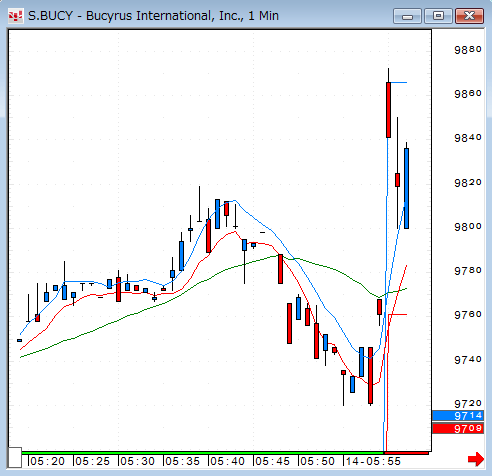The height and width of the screenshot is (476, 492).
Task: Click the 9720 price axis label
Action: tap(468, 404)
